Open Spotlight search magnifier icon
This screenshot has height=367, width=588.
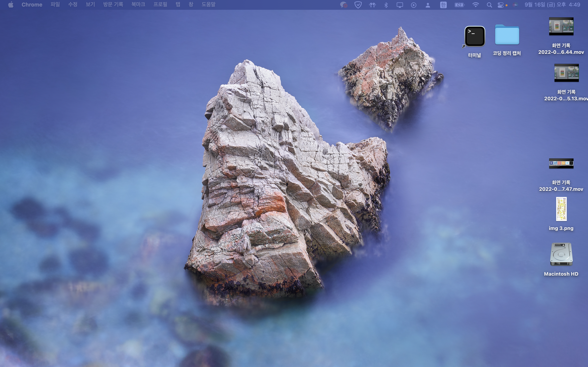489,5
